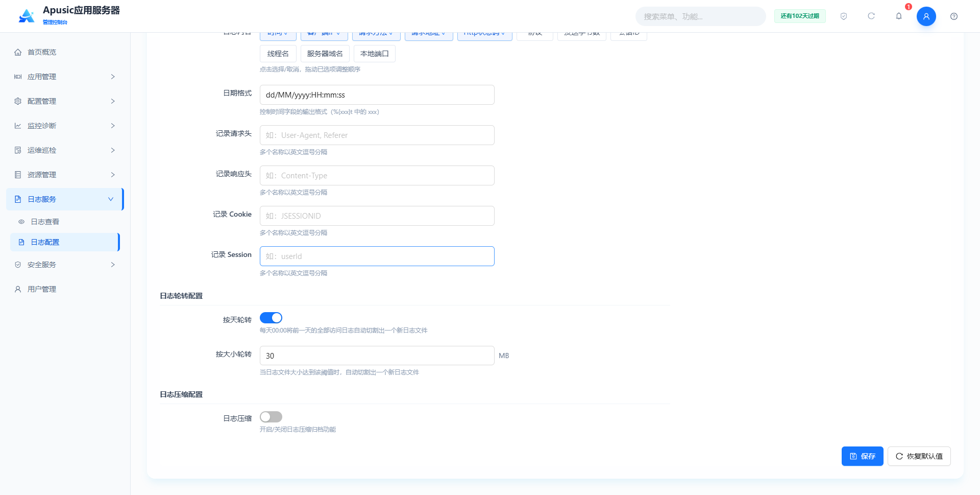Click the 记录 Cookie input field
980x495 pixels.
[377, 216]
